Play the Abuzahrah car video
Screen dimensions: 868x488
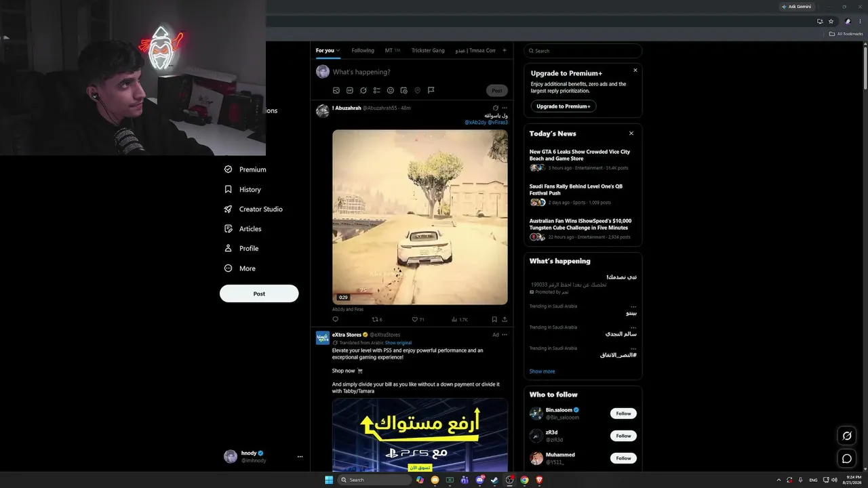(x=420, y=217)
